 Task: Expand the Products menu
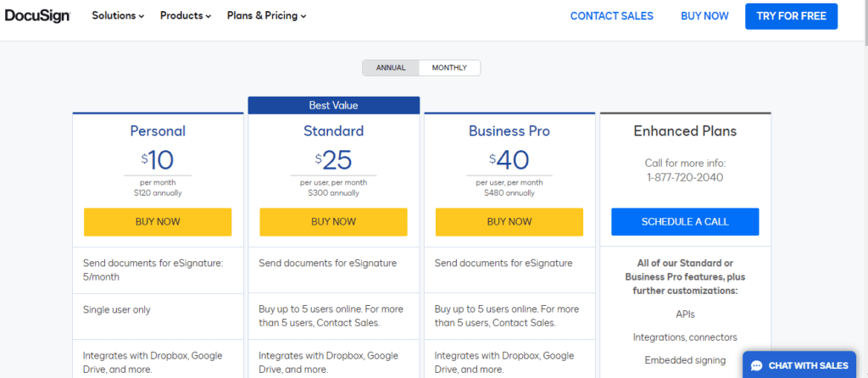pyautogui.click(x=186, y=16)
